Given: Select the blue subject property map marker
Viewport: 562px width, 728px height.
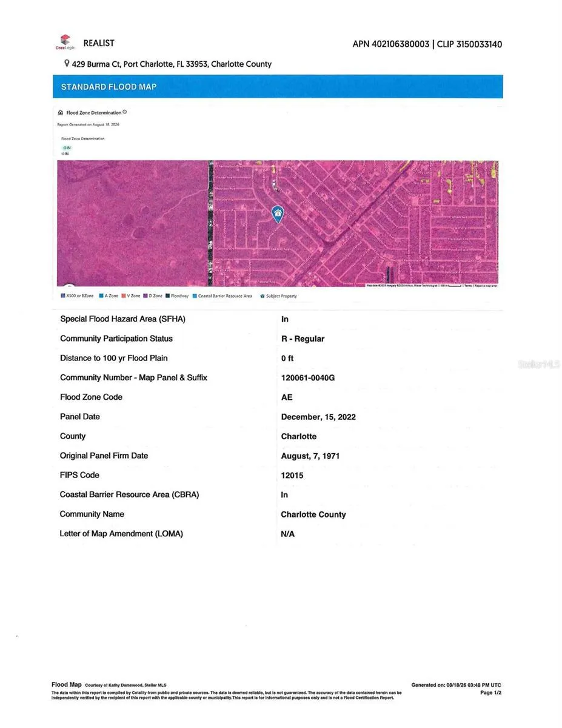Looking at the screenshot, I should pyautogui.click(x=277, y=214).
